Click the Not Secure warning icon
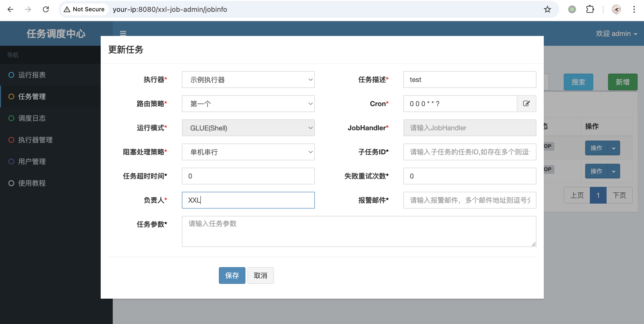Screen dimensions: 644x324 [x=67, y=10]
